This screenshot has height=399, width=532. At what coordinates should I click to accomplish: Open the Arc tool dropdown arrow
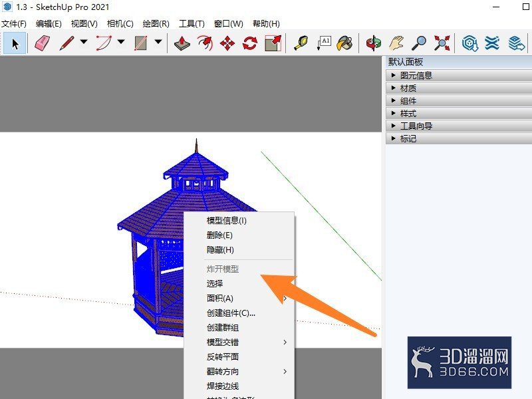pos(121,42)
